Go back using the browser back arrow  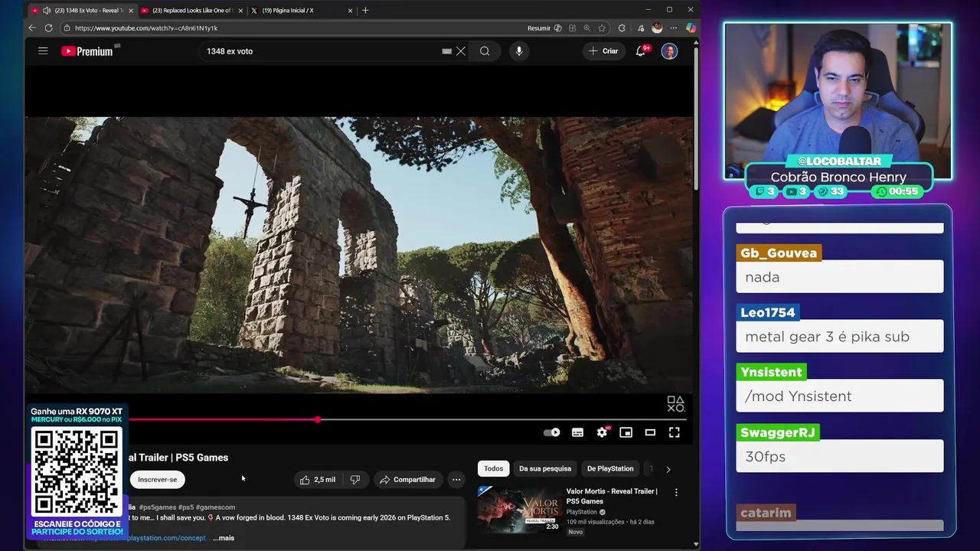tap(32, 28)
